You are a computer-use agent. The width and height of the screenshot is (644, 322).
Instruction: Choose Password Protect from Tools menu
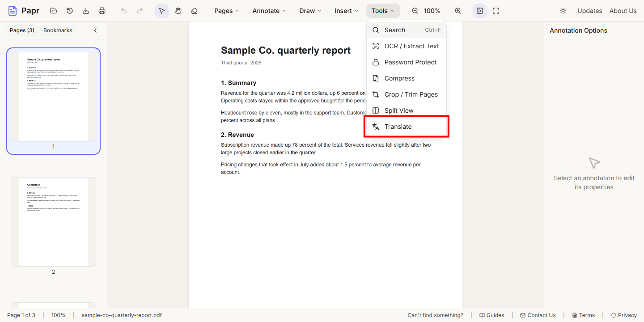coord(407,62)
